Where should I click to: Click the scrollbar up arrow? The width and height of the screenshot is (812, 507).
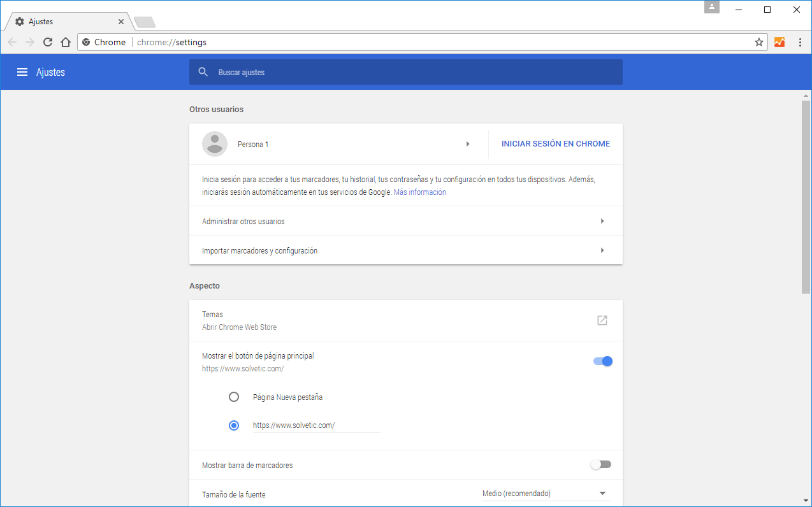[806, 95]
